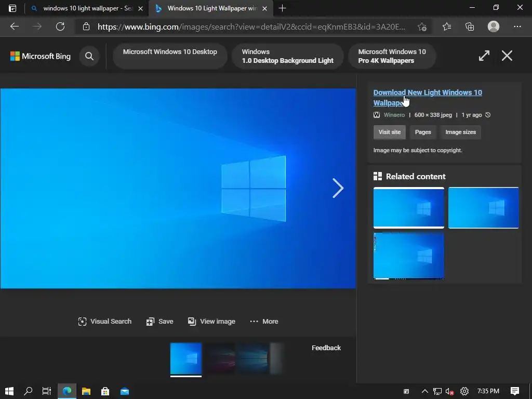Open Edge settings and more menu
This screenshot has width=532, height=399.
[517, 26]
